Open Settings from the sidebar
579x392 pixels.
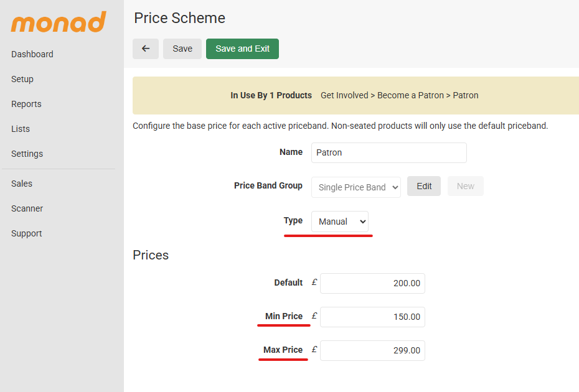(x=27, y=154)
